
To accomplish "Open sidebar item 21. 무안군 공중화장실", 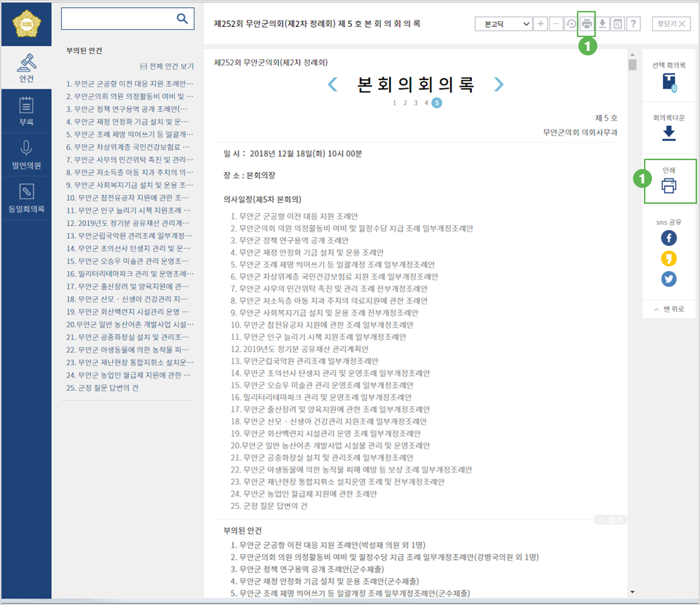I will [x=127, y=337].
